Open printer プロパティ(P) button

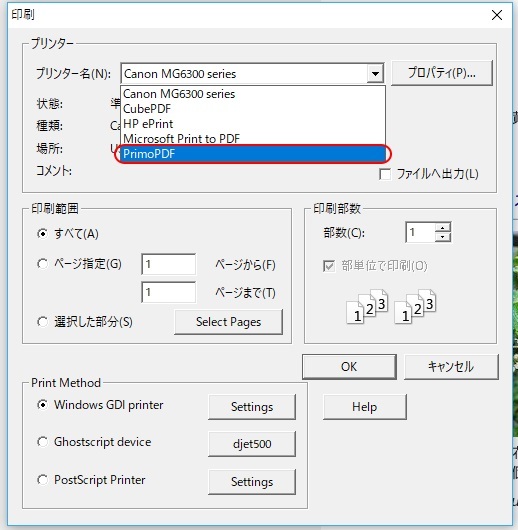point(442,73)
